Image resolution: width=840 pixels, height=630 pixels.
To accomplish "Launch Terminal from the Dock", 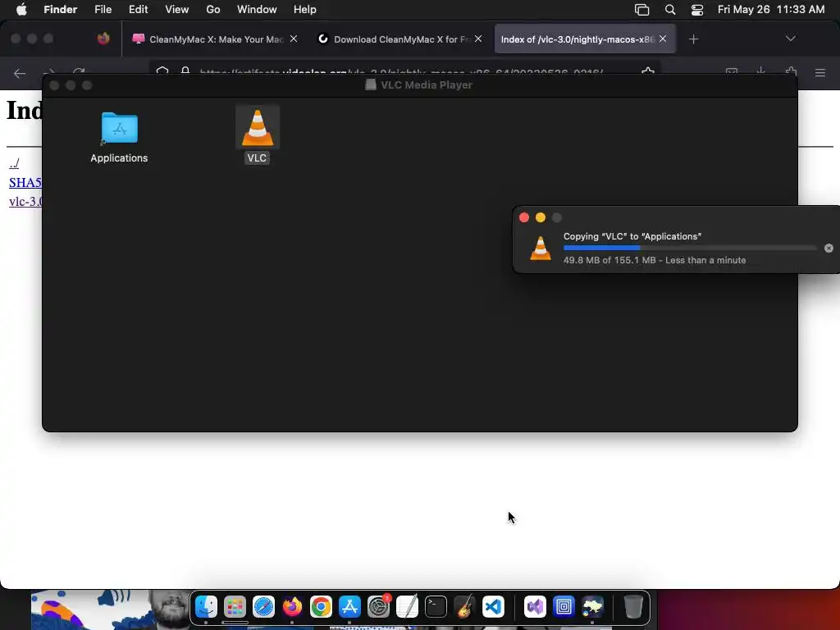I will (436, 607).
